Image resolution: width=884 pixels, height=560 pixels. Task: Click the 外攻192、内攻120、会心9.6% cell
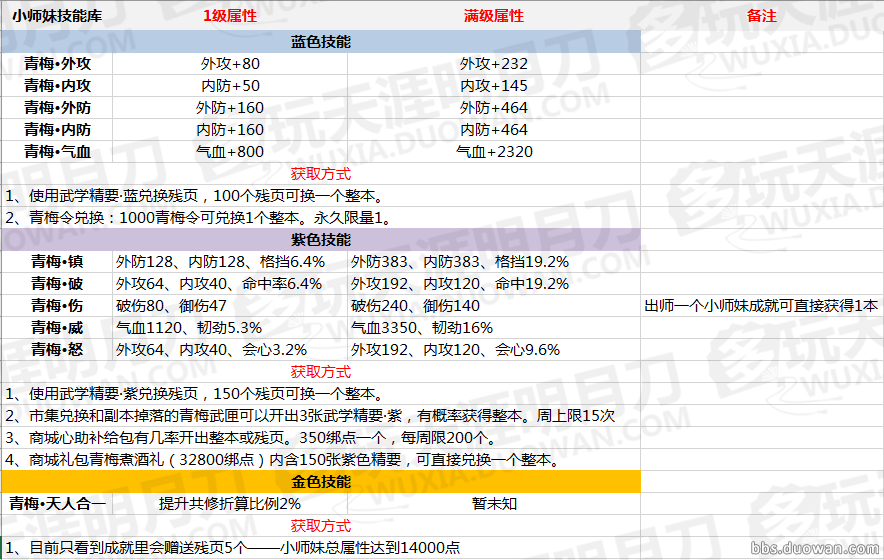[x=494, y=350]
